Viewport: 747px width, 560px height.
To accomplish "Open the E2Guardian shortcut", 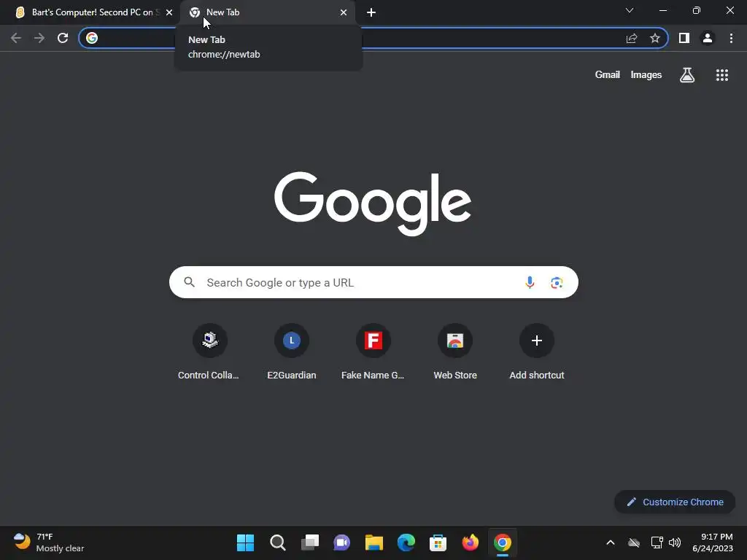I will (292, 352).
